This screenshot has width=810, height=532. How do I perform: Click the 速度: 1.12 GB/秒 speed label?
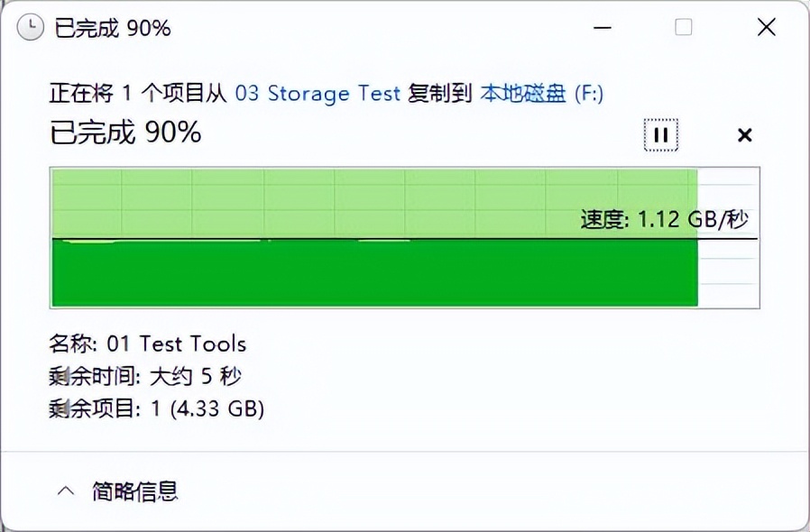click(664, 219)
